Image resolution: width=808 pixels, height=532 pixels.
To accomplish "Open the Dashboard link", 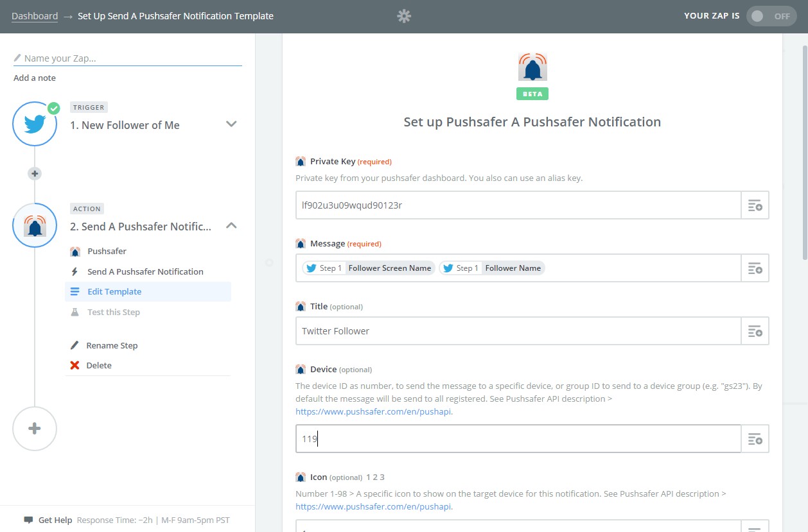I will coord(35,16).
